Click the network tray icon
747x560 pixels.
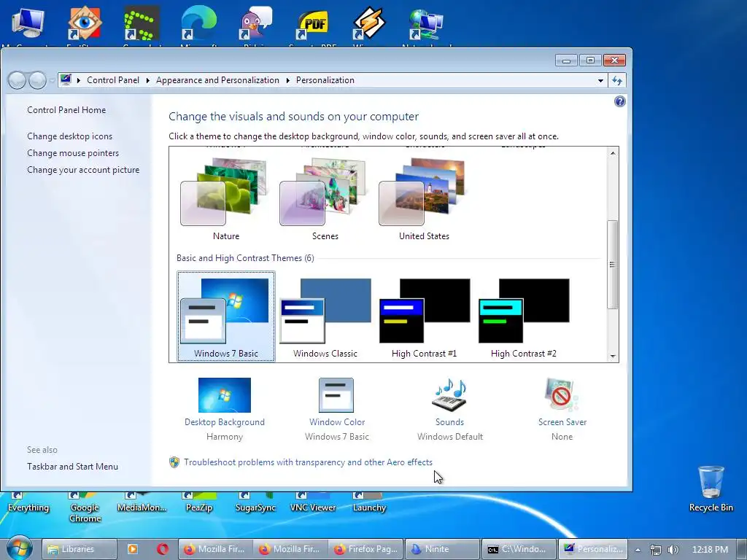(656, 550)
